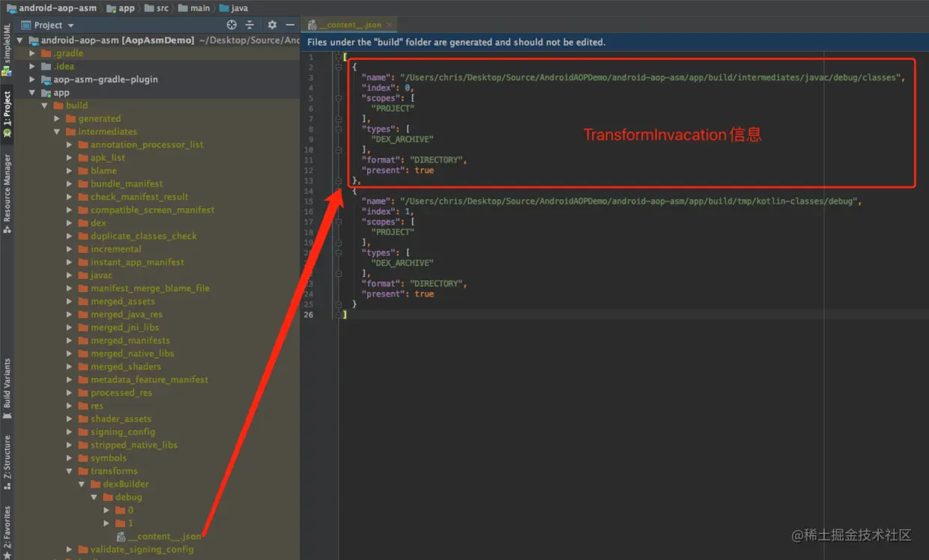Expand the .idea folder arrow
This screenshot has height=560, width=929.
click(x=32, y=66)
